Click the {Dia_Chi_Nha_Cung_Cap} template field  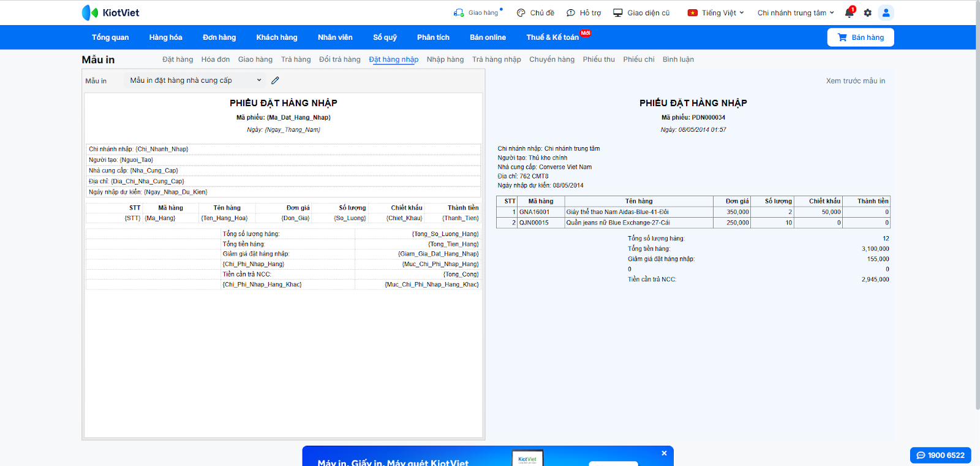coord(147,181)
